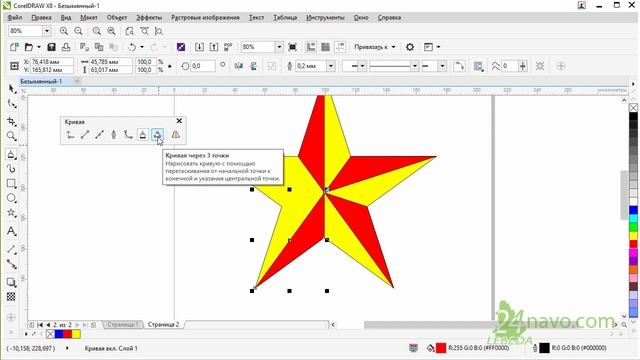Open the standard toolbar 80% zoom dropdown
Image resolution: width=640 pixels, height=360 pixels.
pyautogui.click(x=279, y=47)
